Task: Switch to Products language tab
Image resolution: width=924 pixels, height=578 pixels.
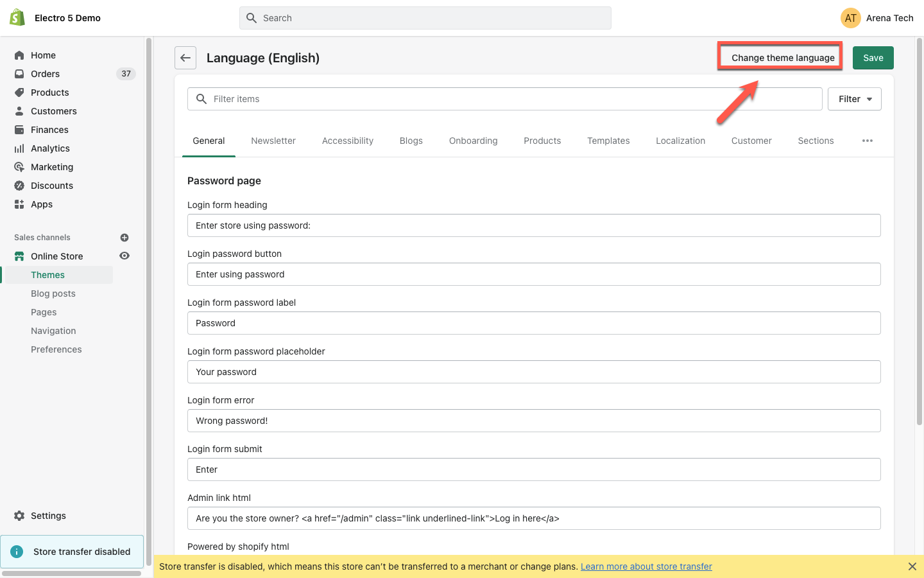Action: point(542,141)
